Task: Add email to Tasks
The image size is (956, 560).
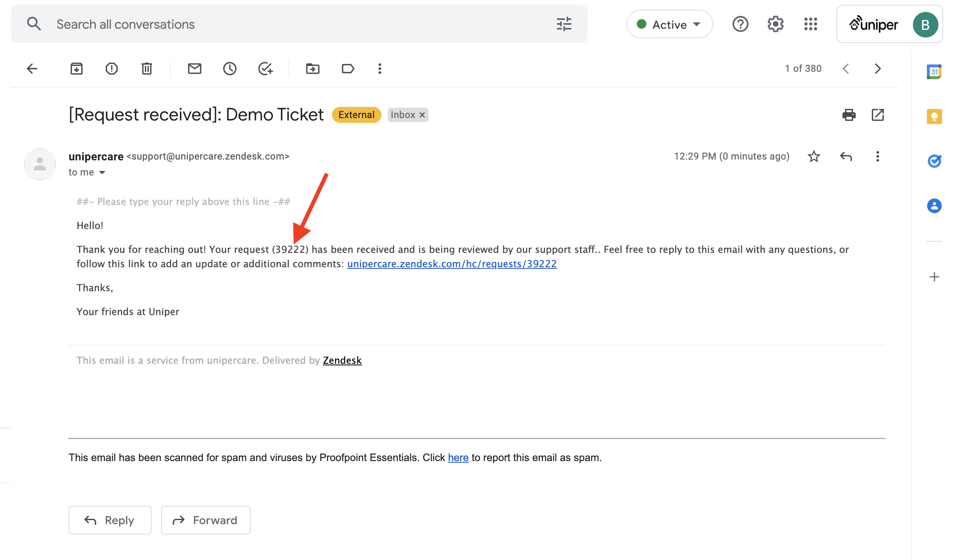Action: pos(265,69)
